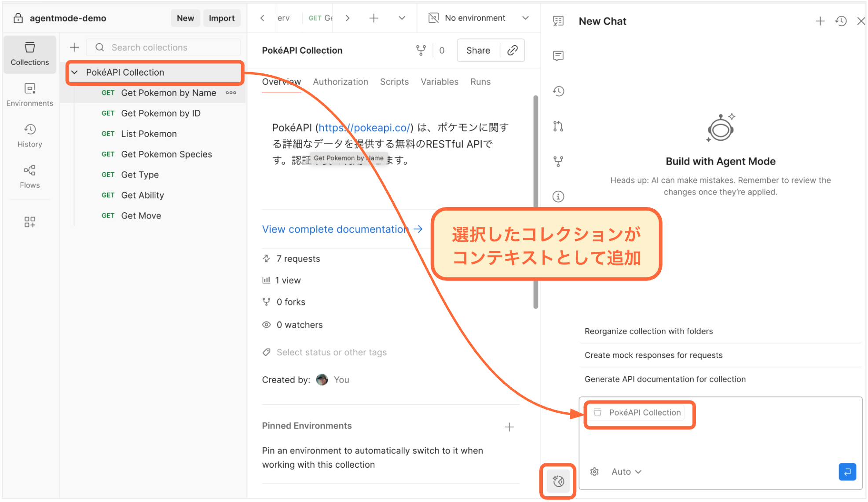Open the comments icon in right sidebar
868x502 pixels.
pyautogui.click(x=558, y=56)
